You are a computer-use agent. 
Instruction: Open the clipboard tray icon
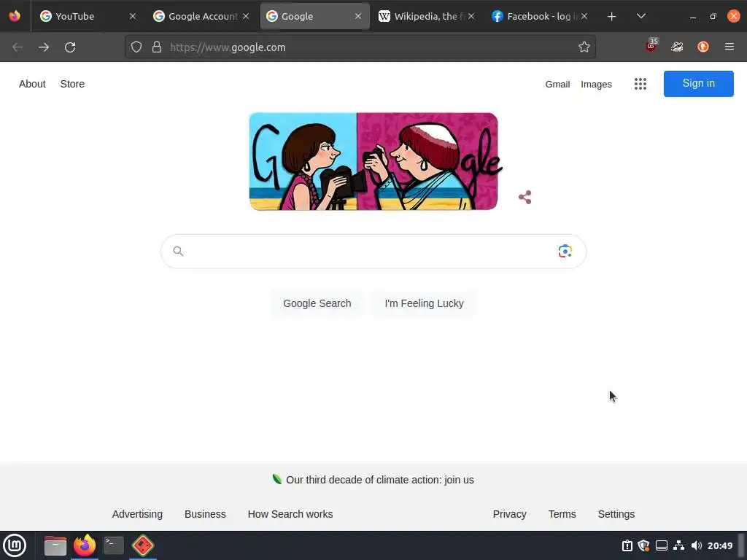click(627, 545)
